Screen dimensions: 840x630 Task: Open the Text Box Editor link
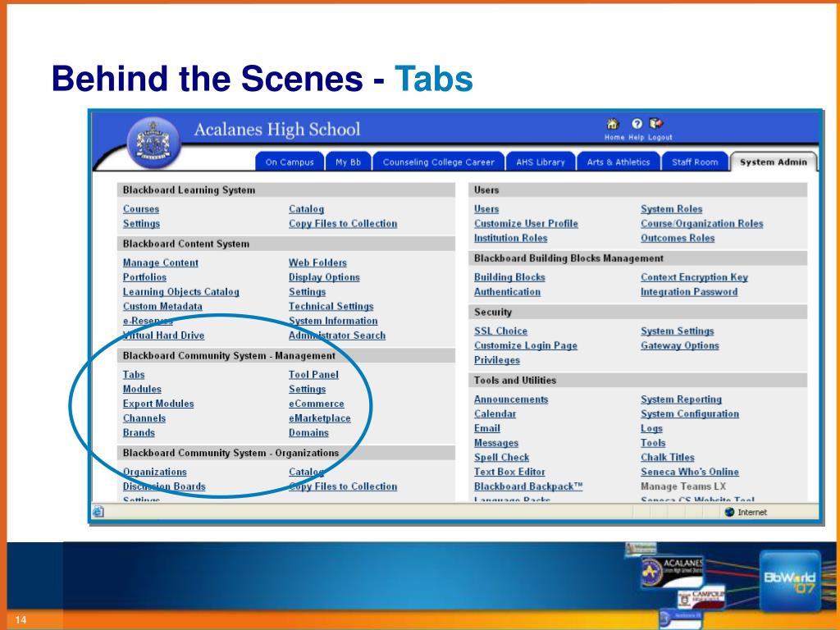tap(509, 472)
